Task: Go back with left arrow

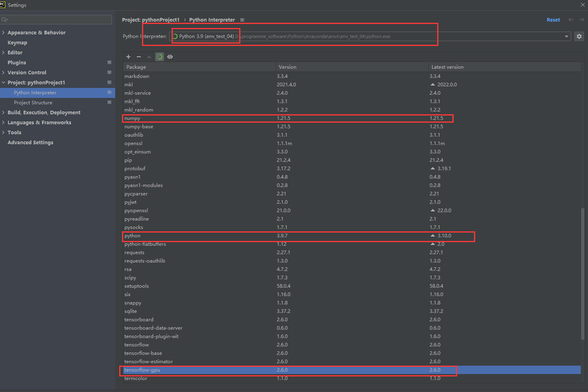Action: pos(571,20)
